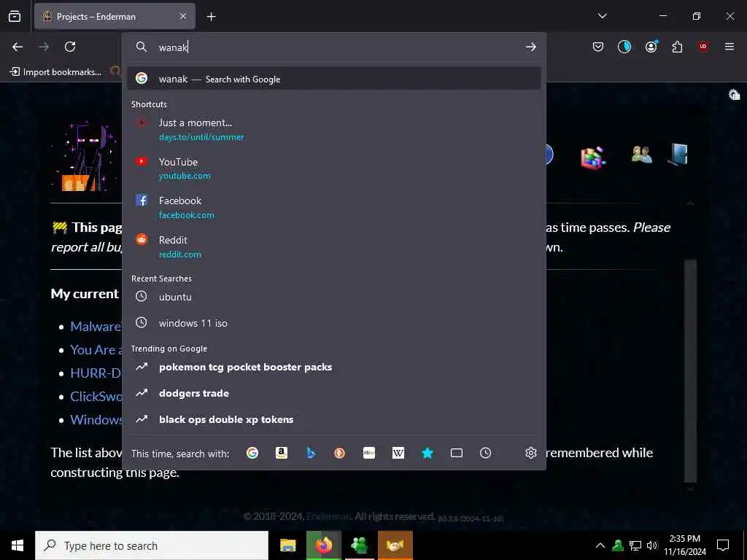This screenshot has width=747, height=560.
Task: Open the Just a moment days.to shortcut
Action: [x=334, y=130]
